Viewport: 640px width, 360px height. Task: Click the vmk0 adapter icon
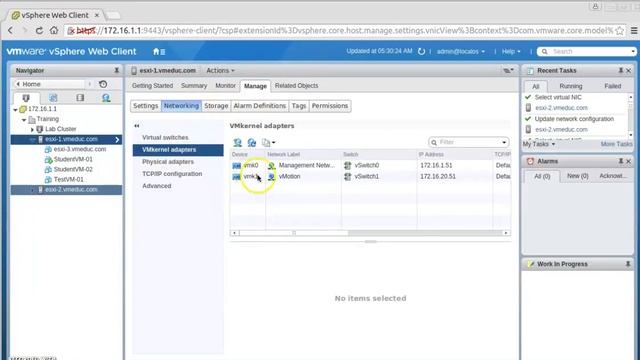click(x=236, y=165)
